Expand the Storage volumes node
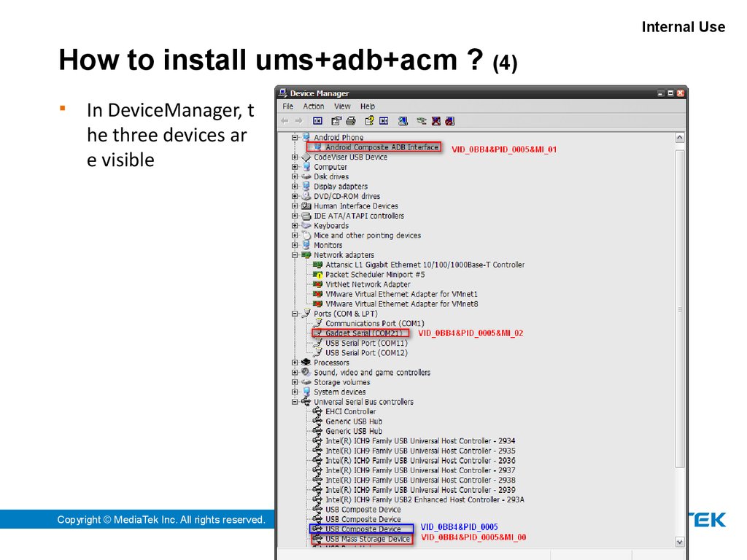Image resolution: width=747 pixels, height=560 pixels. coord(295,382)
